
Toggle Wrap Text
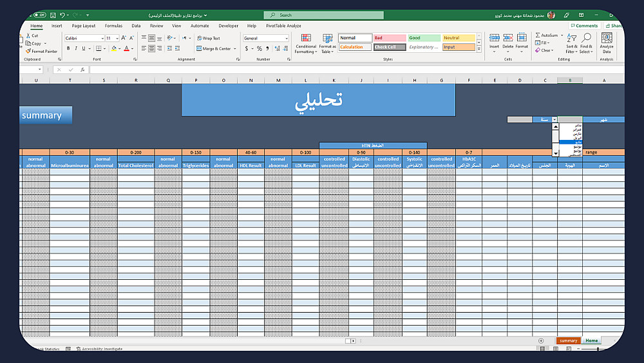pyautogui.click(x=209, y=38)
